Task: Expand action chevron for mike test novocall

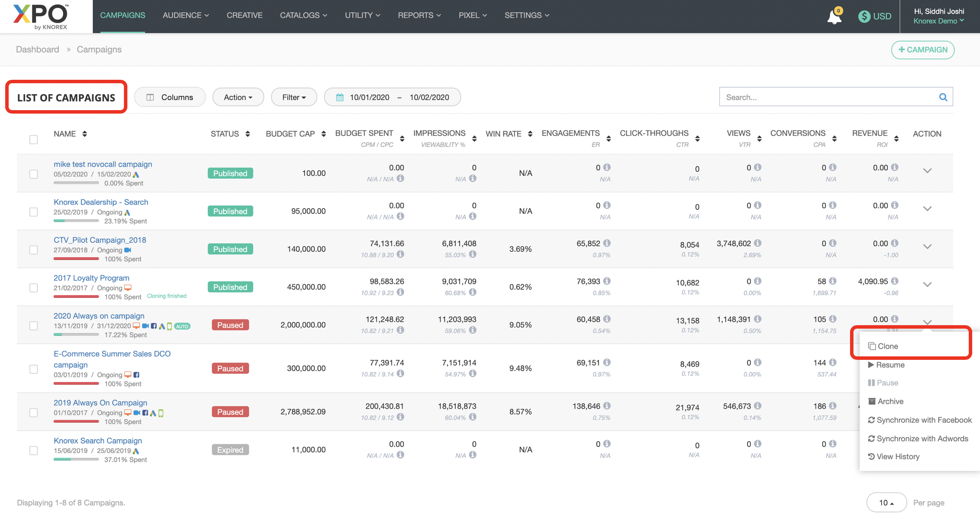Action: point(927,171)
